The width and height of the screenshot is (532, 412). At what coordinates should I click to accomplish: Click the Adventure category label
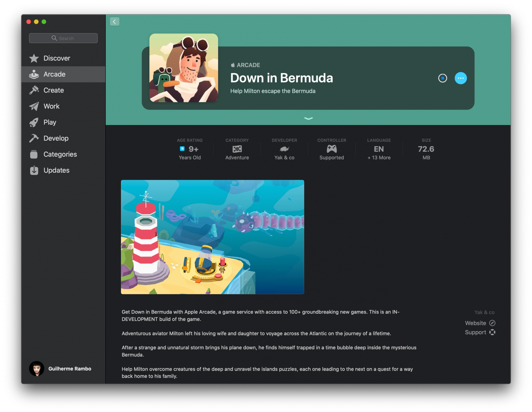click(237, 158)
